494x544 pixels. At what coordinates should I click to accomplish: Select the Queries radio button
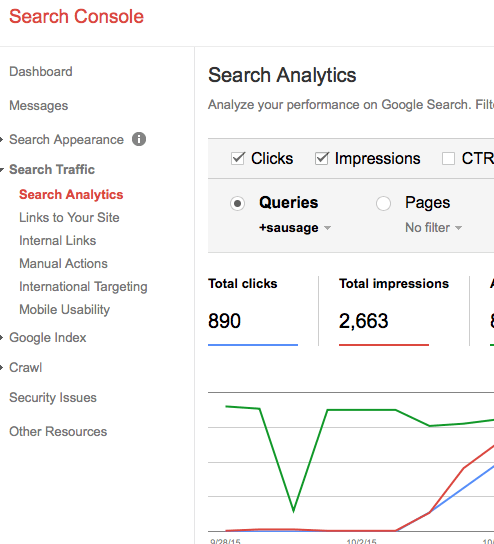(x=238, y=203)
